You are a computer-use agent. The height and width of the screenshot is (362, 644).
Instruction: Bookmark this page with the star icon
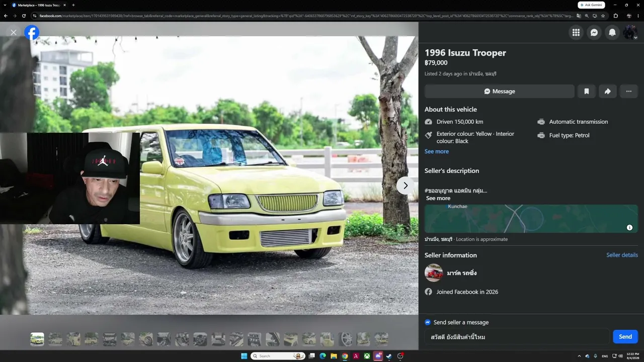click(603, 16)
